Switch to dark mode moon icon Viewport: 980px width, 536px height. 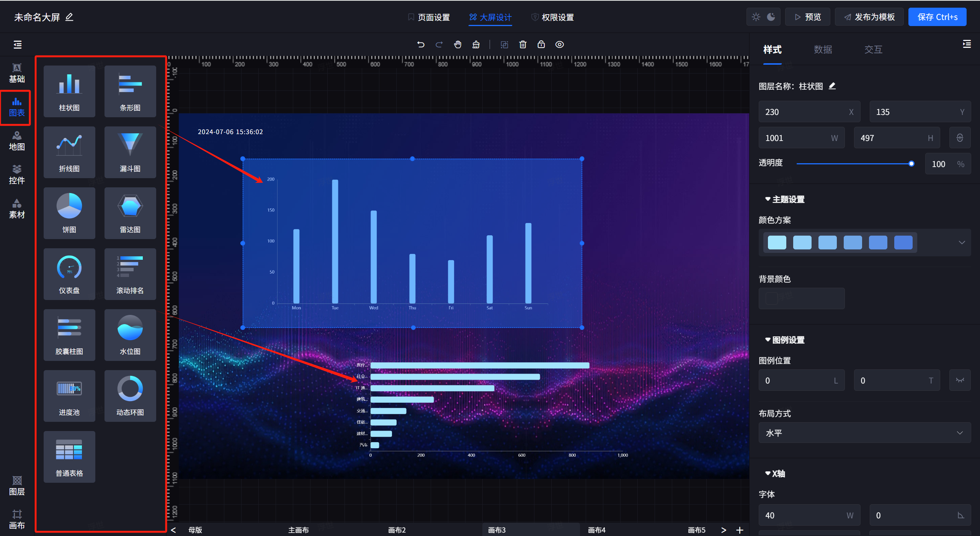(x=771, y=17)
